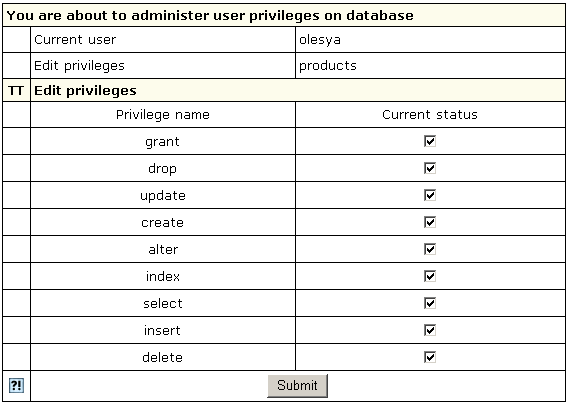Toggle the alter privilege checkbox

430,249
